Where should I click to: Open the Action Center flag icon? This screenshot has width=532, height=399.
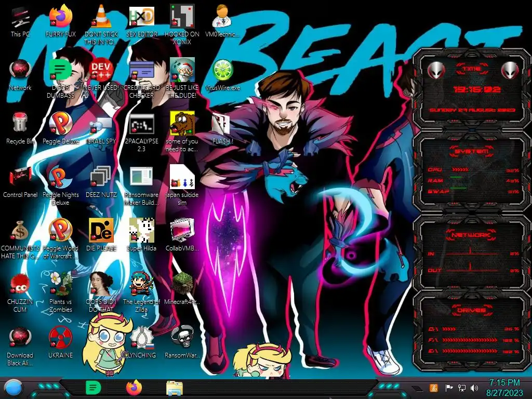click(449, 388)
